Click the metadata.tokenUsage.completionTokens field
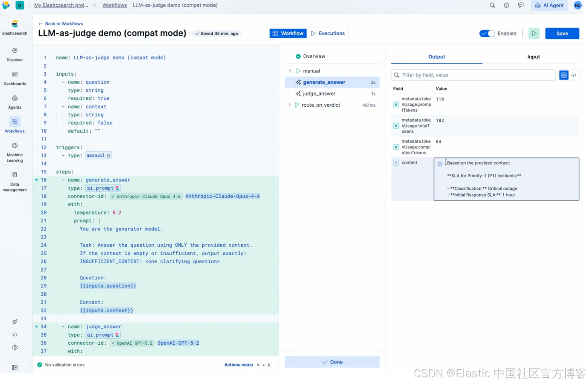This screenshot has height=384, width=588. [x=416, y=147]
